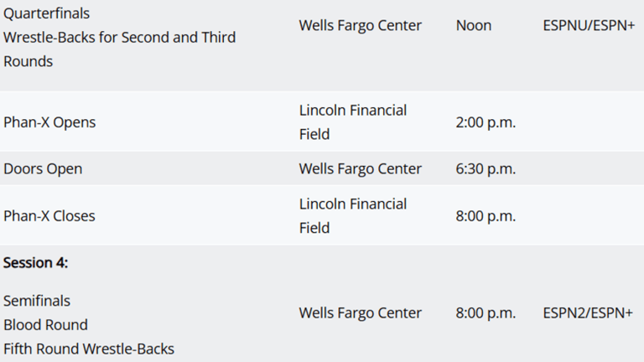Click Wells Fargo Center in Quarterfinals row
644x362 pixels.
[x=360, y=25]
